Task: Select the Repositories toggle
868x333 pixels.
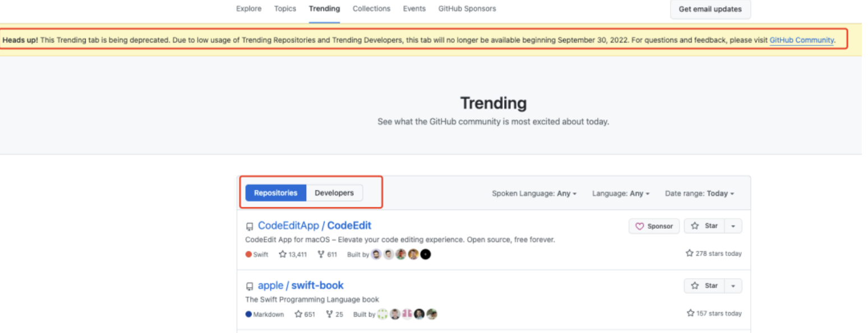Action: click(276, 193)
